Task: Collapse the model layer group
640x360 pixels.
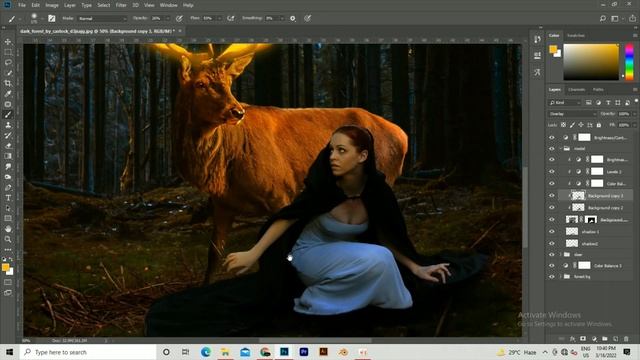Action: [561, 149]
